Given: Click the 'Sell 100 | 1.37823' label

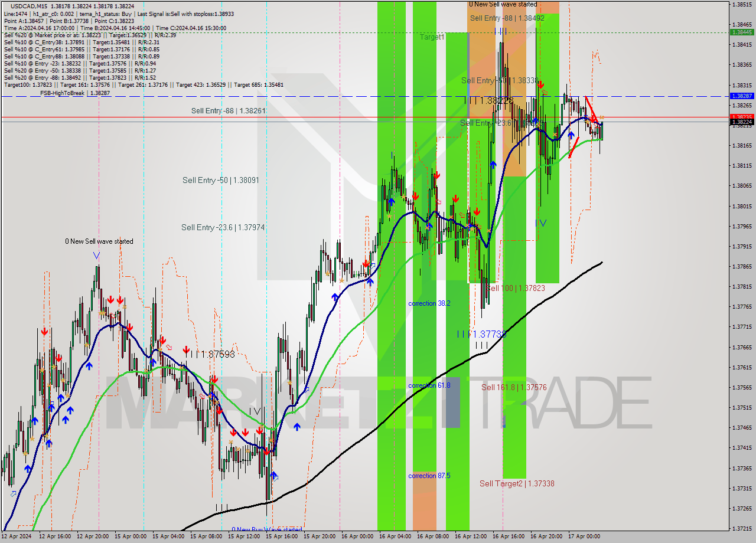Looking at the screenshot, I should [516, 288].
